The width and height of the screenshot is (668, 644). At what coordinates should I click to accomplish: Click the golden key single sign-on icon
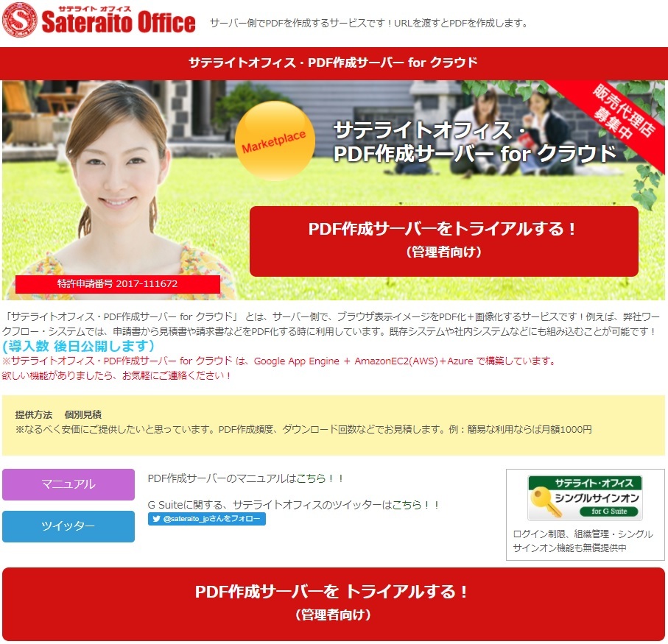(x=546, y=502)
